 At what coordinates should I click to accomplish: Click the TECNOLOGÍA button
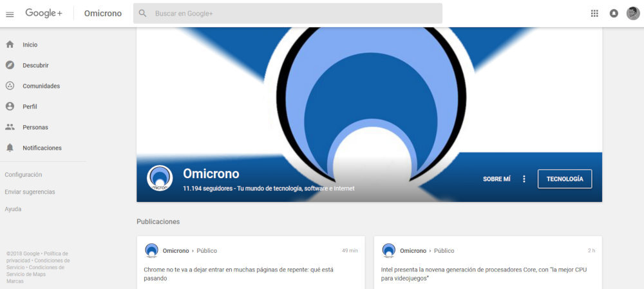(565, 179)
